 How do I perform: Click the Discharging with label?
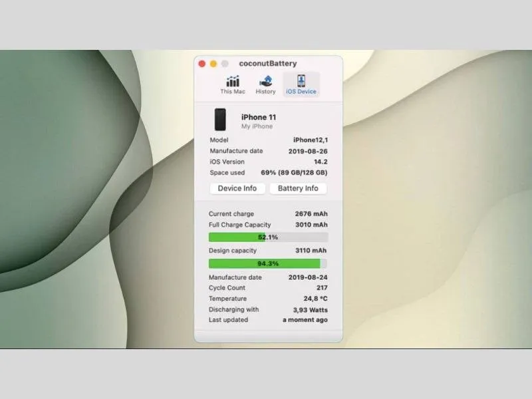pos(233,309)
